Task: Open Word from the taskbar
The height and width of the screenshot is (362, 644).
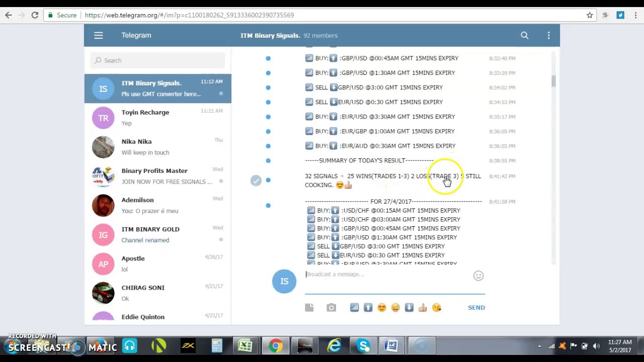Action: (x=392, y=346)
